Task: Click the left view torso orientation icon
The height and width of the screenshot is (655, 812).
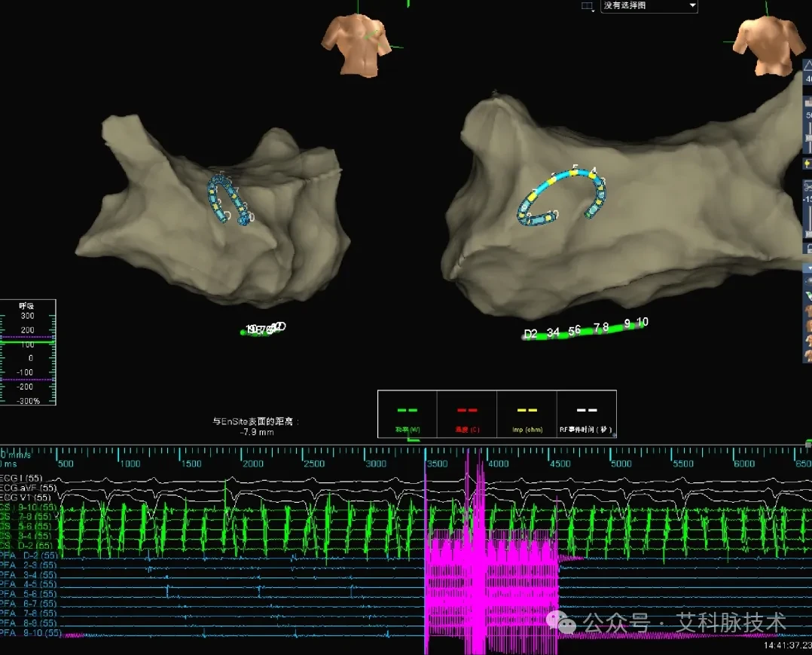Action: 356,45
